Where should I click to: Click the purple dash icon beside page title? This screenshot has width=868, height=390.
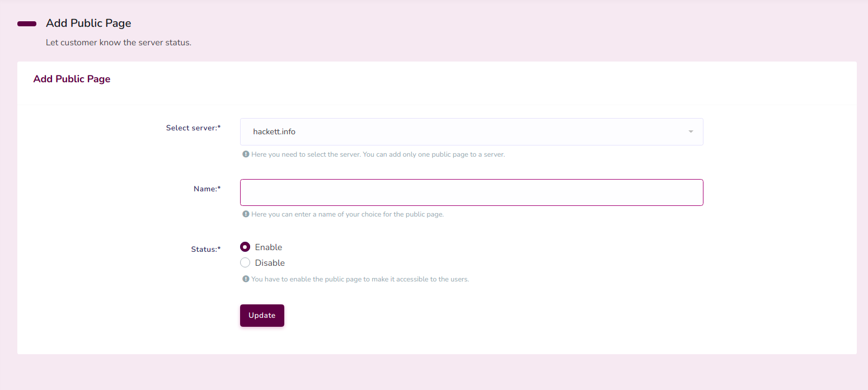[x=27, y=24]
